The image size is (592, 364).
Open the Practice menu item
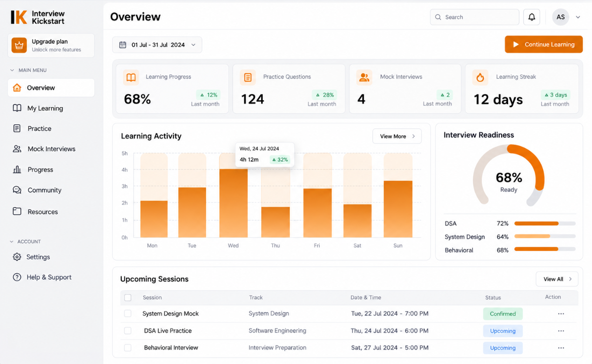pos(51,128)
